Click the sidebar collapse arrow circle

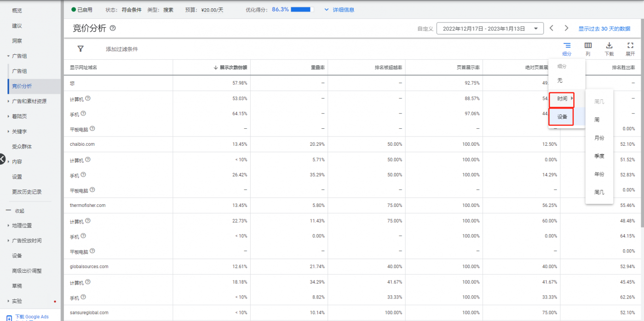click(2, 159)
